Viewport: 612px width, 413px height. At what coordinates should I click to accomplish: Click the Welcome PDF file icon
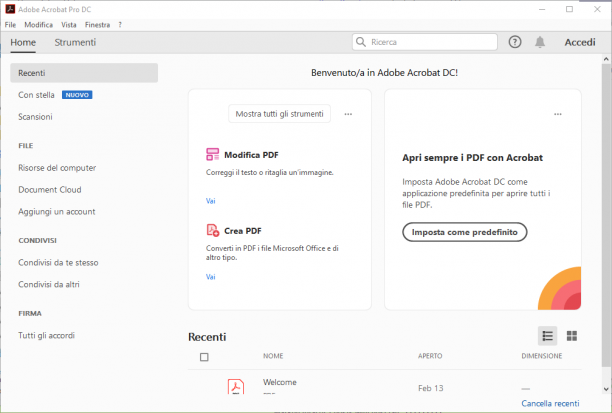click(236, 386)
